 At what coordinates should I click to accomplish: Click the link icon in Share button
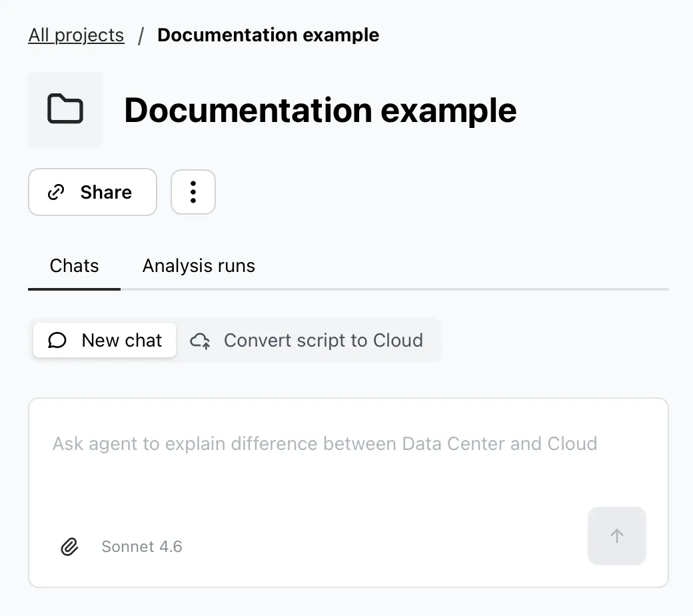56,193
